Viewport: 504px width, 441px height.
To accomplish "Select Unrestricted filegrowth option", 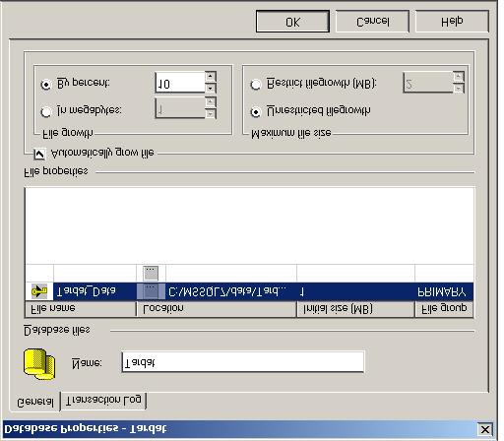I will (x=256, y=112).
